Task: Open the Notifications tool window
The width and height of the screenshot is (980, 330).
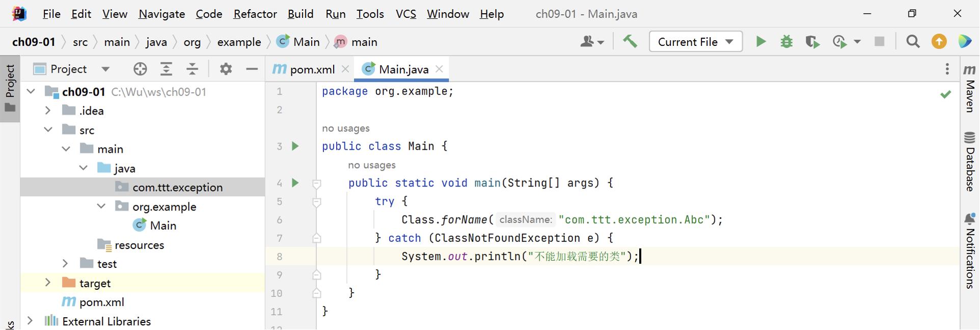Action: pyautogui.click(x=970, y=251)
